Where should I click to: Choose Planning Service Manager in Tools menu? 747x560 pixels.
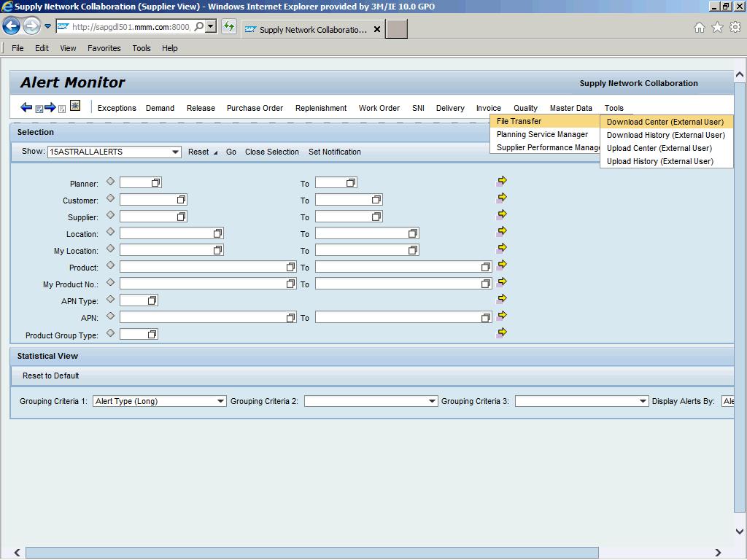click(544, 134)
